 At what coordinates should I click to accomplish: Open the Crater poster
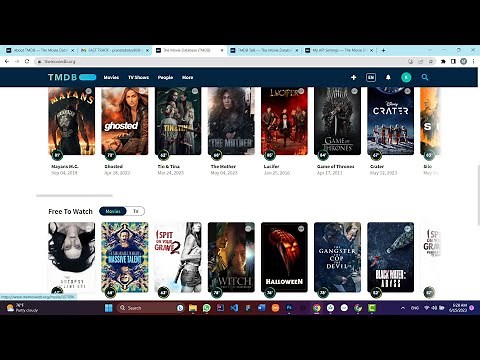391,121
